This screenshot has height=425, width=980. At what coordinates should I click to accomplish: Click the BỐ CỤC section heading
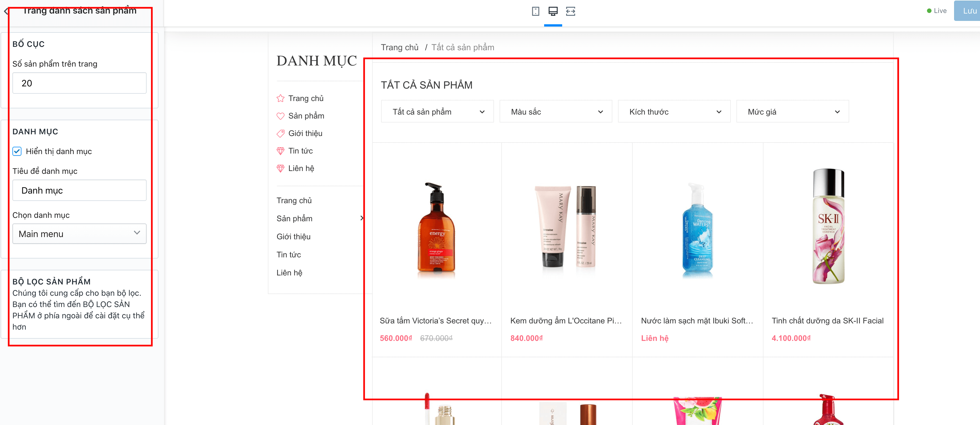(28, 44)
